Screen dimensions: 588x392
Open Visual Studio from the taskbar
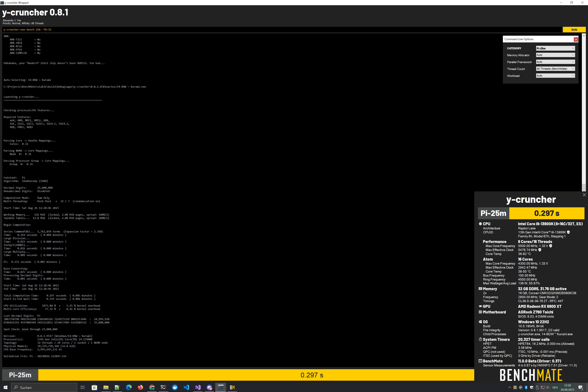pos(198,388)
